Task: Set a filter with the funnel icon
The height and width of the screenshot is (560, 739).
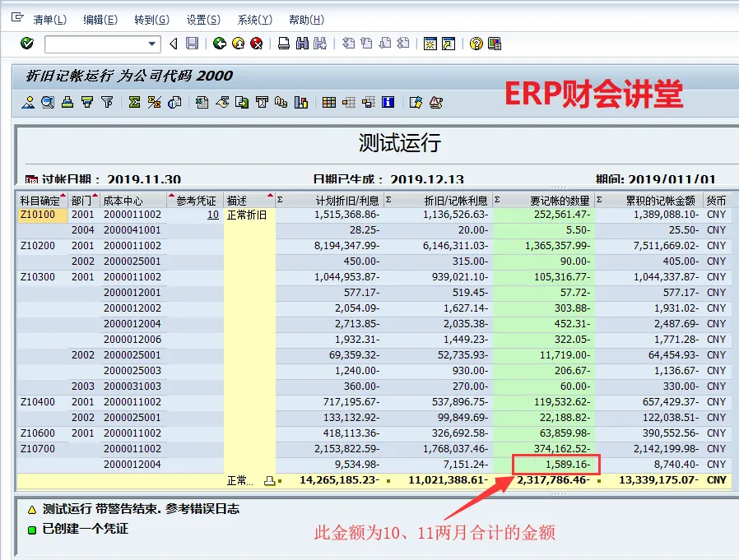Action: tap(107, 102)
